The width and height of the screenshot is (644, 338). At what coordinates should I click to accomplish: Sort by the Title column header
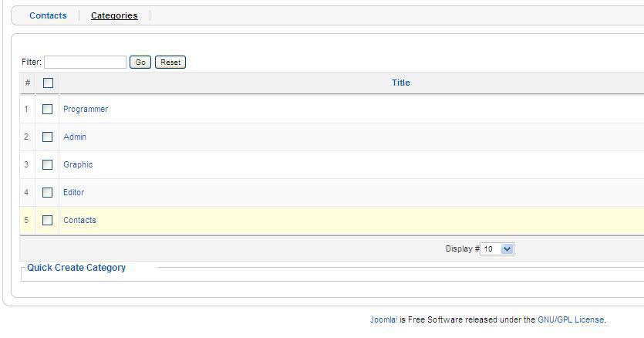pyautogui.click(x=401, y=83)
